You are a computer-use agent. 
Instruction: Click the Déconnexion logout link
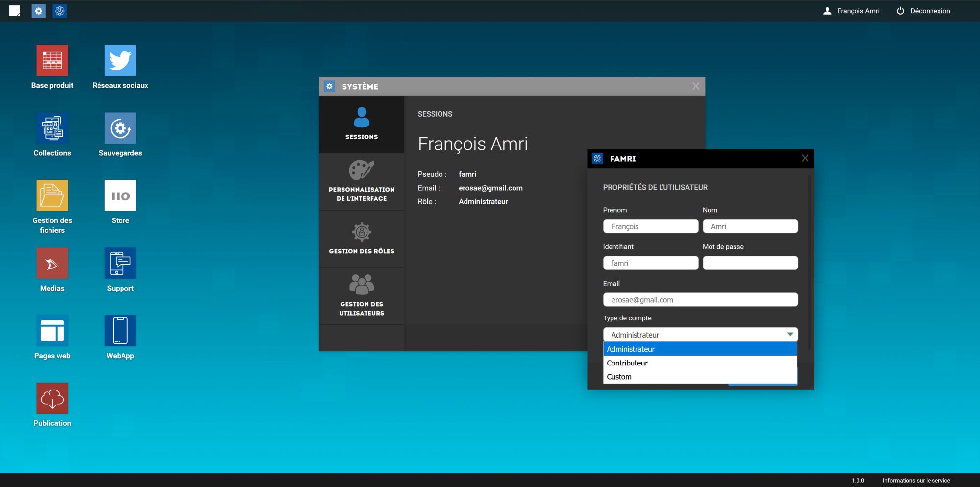coord(923,11)
